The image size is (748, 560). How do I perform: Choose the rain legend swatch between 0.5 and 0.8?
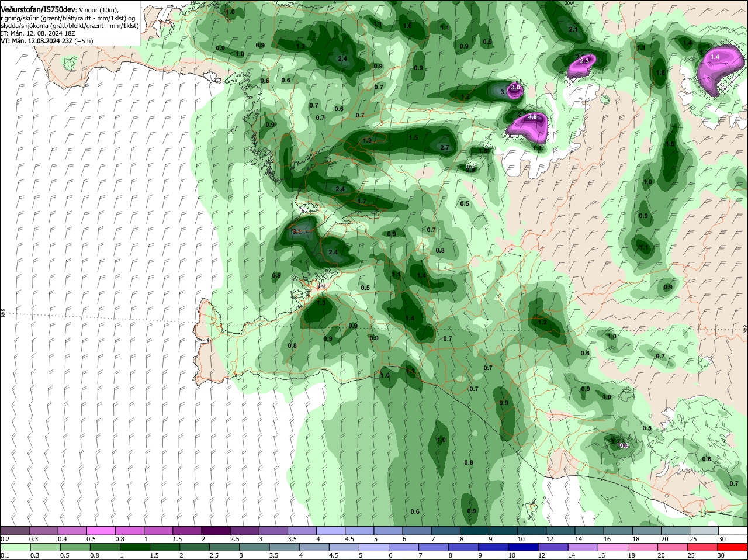click(75, 547)
